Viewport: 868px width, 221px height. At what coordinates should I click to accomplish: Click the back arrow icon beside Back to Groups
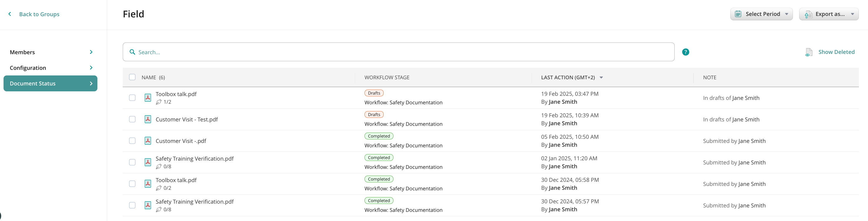click(x=10, y=14)
